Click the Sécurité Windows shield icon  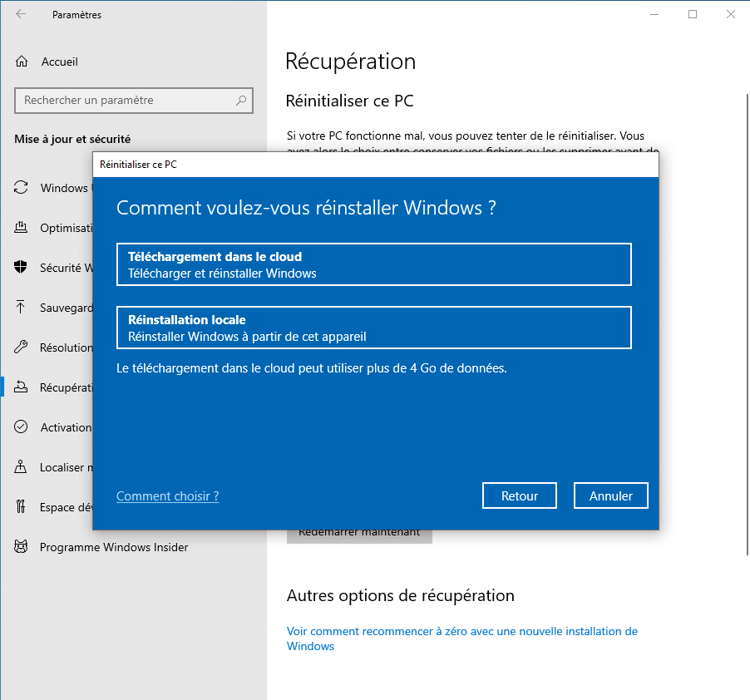21,268
